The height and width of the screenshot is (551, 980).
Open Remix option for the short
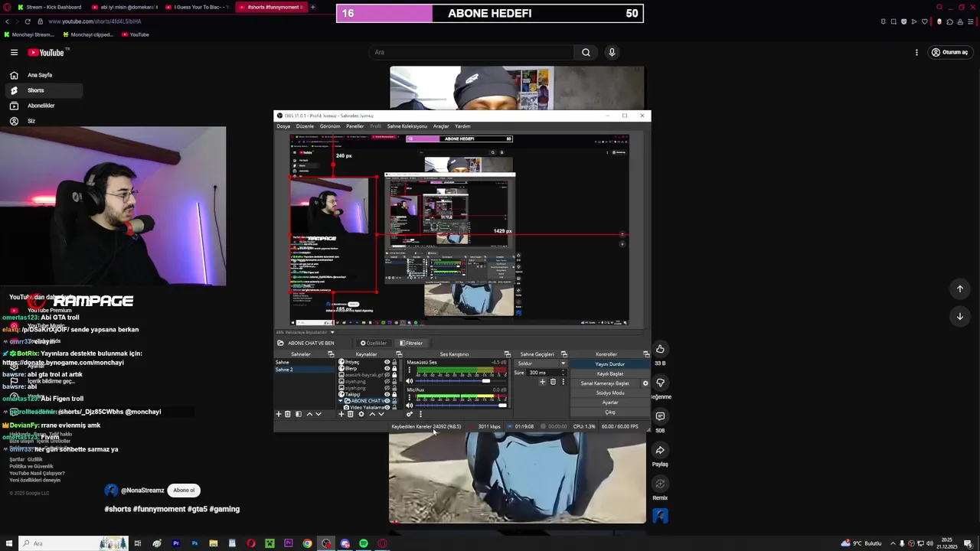pyautogui.click(x=660, y=484)
